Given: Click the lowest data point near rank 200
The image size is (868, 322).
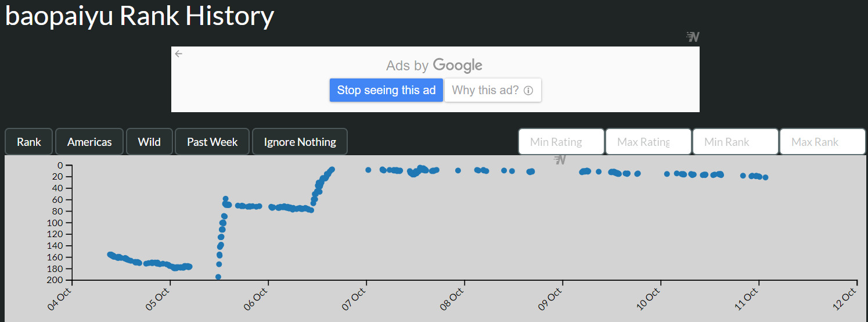Looking at the screenshot, I should click(218, 277).
